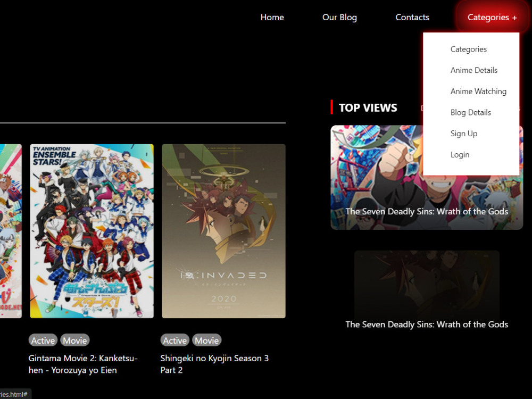Click the Active tag under Gintama Movie
Screen dimensions: 532x399
coord(43,340)
